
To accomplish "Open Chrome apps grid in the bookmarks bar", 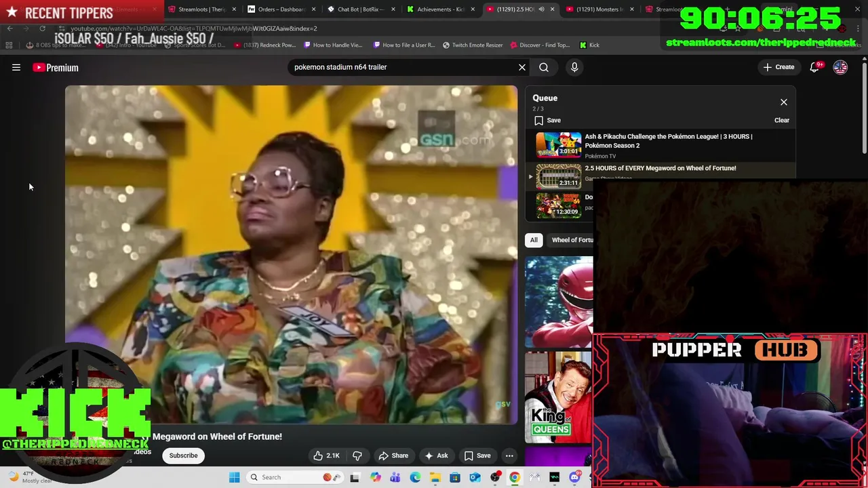I will [x=9, y=45].
